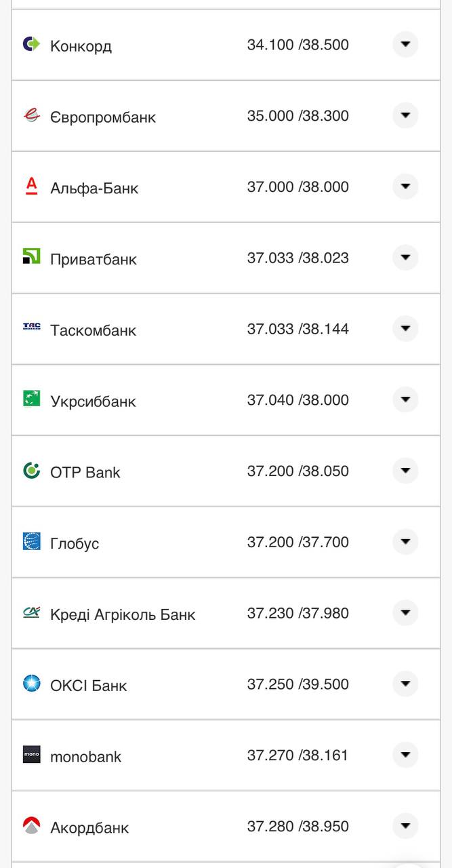The width and height of the screenshot is (452, 868).
Task: Click the Таскомбанк rate 37.033 /38.144
Action: pos(297,329)
